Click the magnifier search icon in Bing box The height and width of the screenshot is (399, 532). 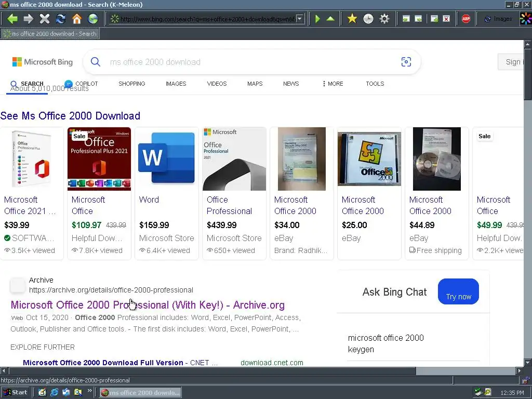pyautogui.click(x=96, y=62)
